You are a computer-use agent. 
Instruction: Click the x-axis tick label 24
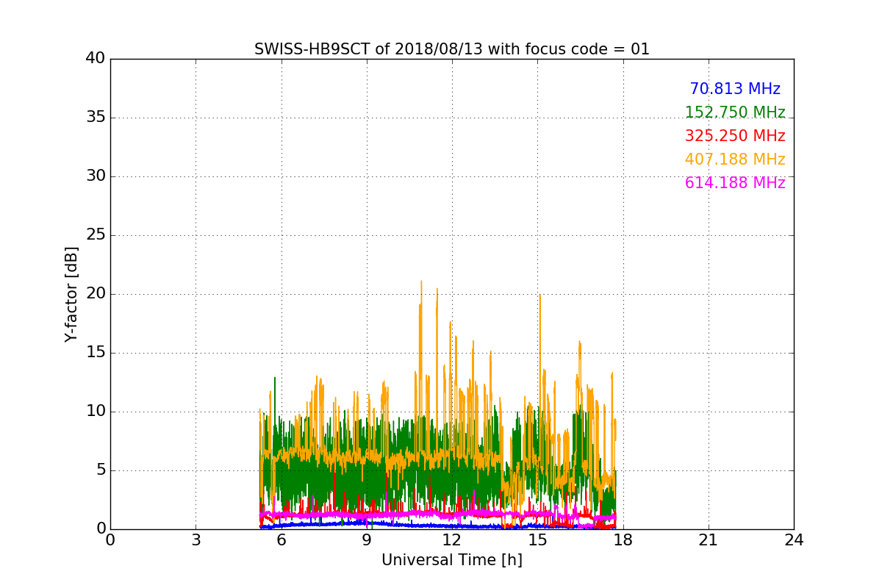pyautogui.click(x=794, y=540)
